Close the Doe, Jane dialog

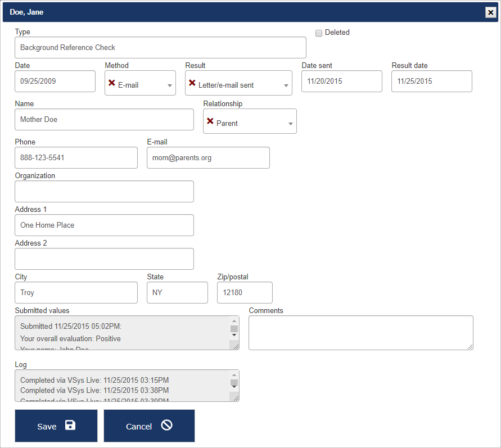click(490, 12)
